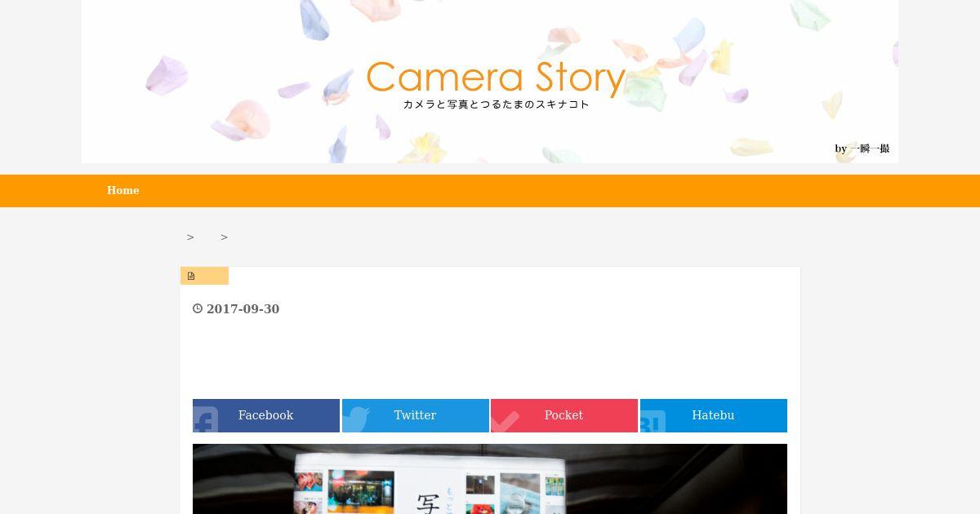Screen dimensions: 980x514
Task: Open the Home menu item
Action: pos(122,190)
